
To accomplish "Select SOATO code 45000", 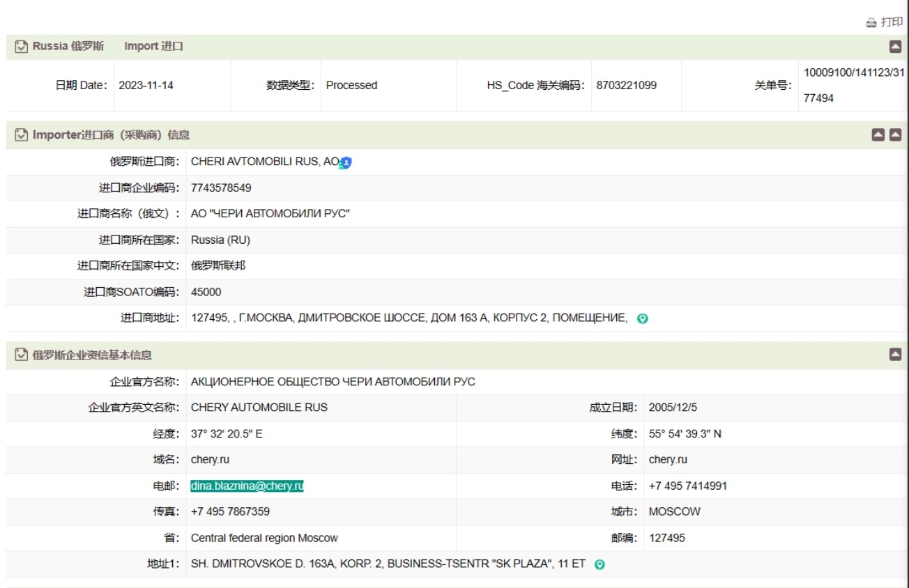I will click(206, 292).
